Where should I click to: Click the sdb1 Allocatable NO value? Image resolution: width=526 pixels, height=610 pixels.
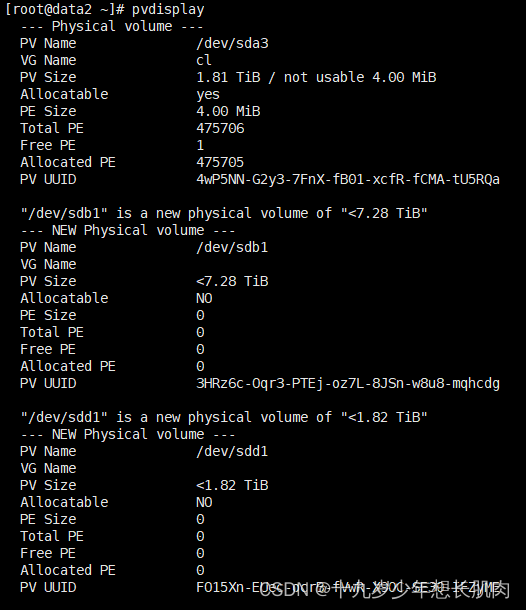(x=204, y=298)
